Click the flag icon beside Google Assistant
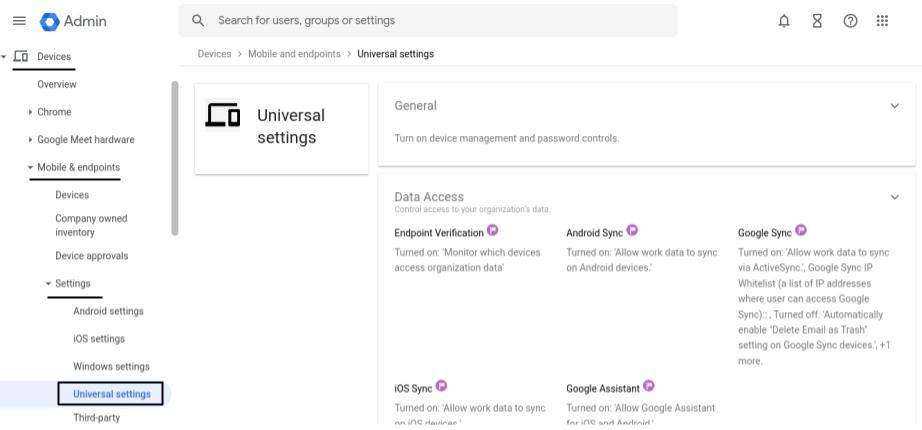 pyautogui.click(x=649, y=386)
